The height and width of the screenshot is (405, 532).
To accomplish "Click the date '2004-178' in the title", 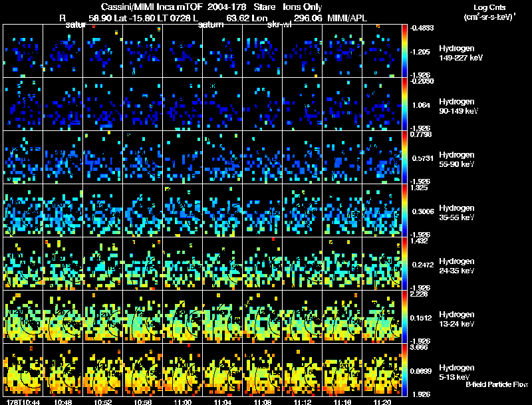I will 227,7.
